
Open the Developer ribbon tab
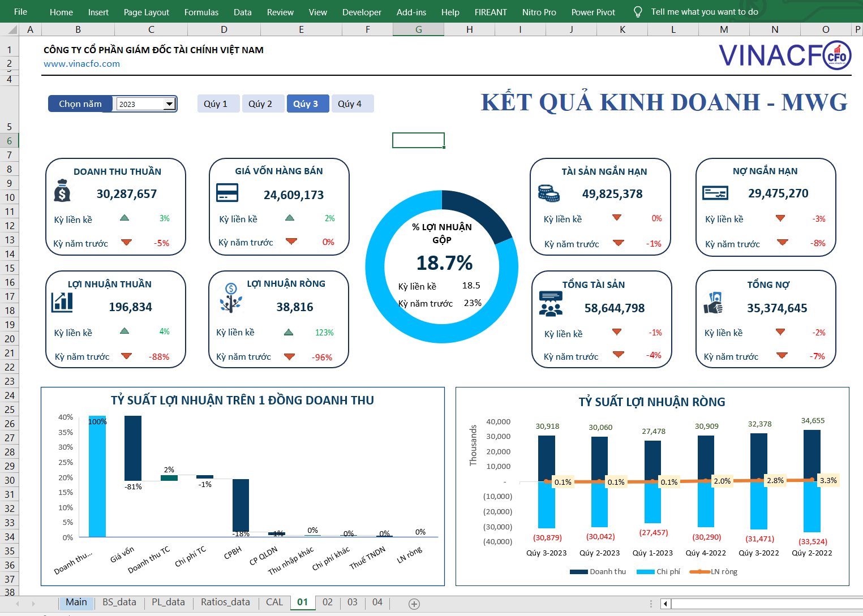pos(362,12)
